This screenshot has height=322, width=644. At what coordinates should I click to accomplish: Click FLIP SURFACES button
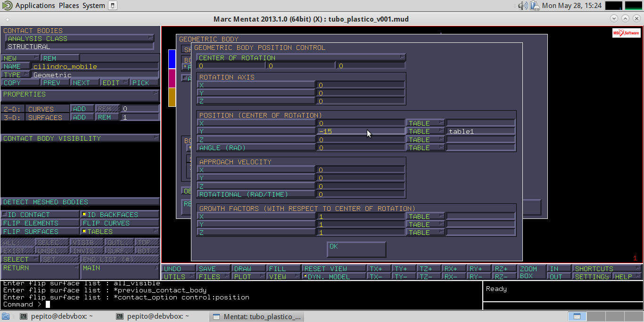[x=41, y=232]
